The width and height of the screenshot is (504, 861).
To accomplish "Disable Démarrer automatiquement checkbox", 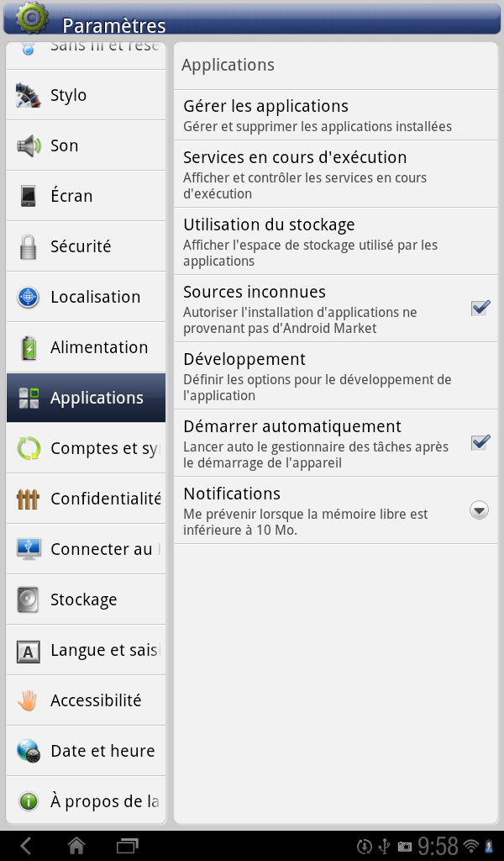I will point(480,442).
